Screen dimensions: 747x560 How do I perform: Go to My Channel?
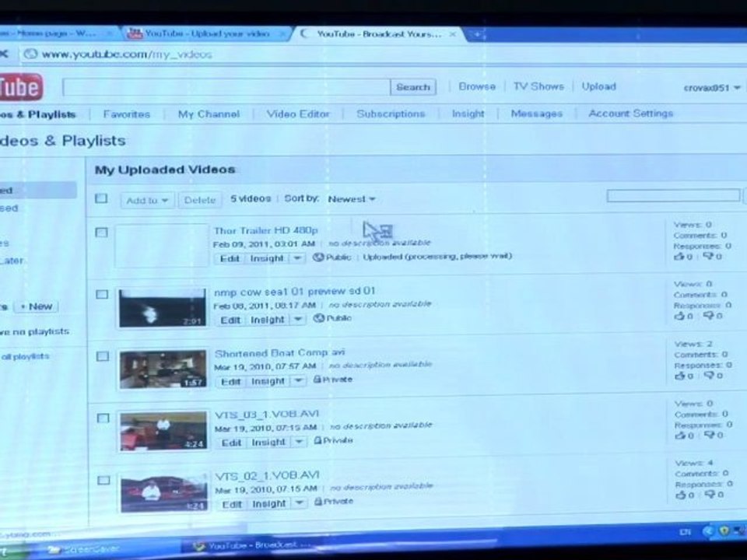pos(209,114)
